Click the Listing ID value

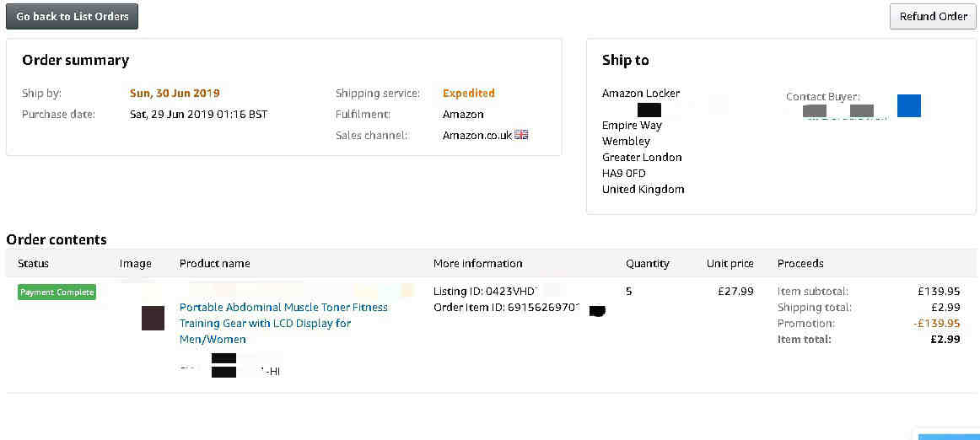click(513, 292)
